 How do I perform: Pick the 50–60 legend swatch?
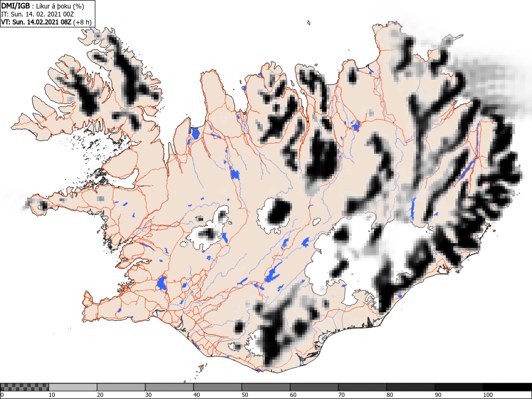266,387
